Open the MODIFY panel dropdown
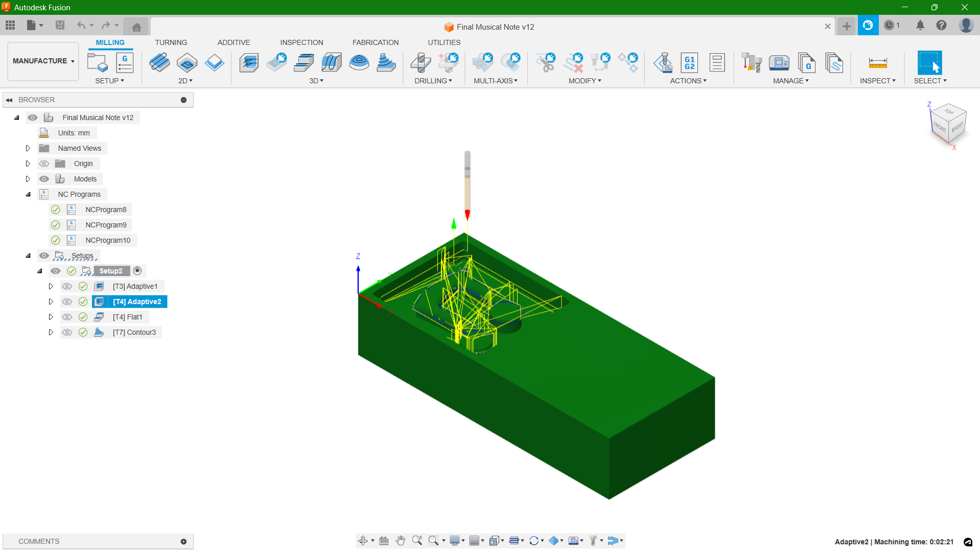Screen dimensions: 980x551 (x=585, y=81)
